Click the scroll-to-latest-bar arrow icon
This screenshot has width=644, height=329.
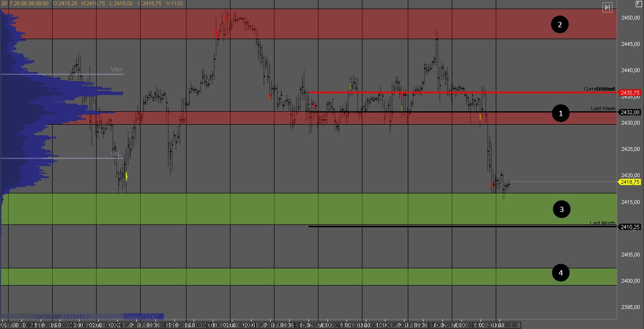tap(607, 7)
